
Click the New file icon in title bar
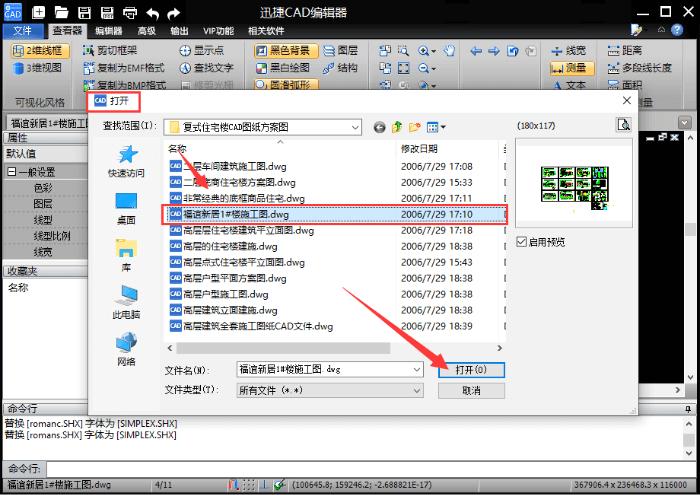point(39,12)
